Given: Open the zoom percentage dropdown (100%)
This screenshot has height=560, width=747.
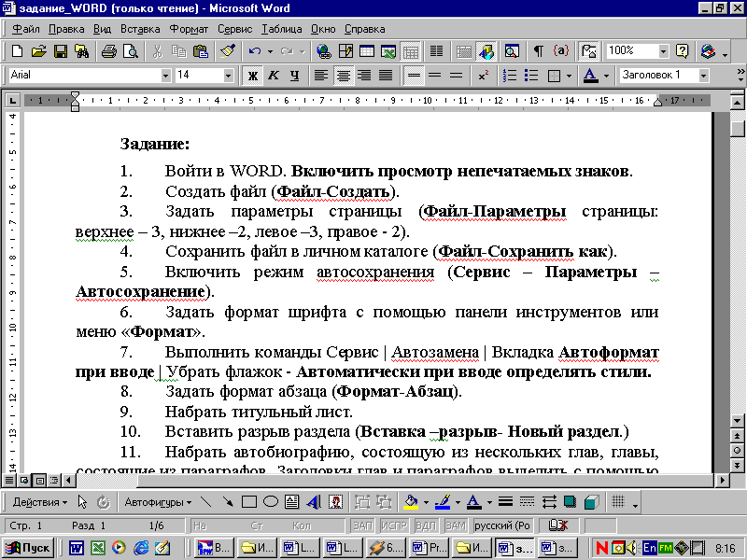Looking at the screenshot, I should pyautogui.click(x=664, y=51).
